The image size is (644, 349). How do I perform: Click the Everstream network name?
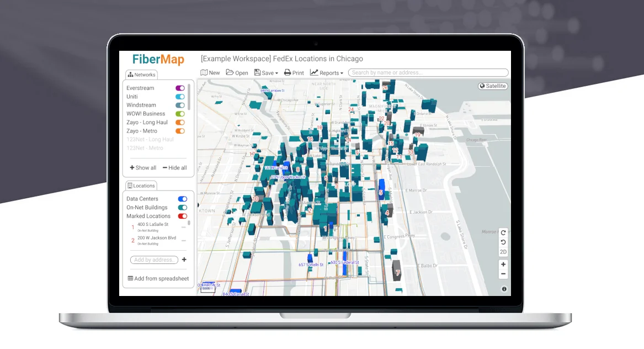140,88
